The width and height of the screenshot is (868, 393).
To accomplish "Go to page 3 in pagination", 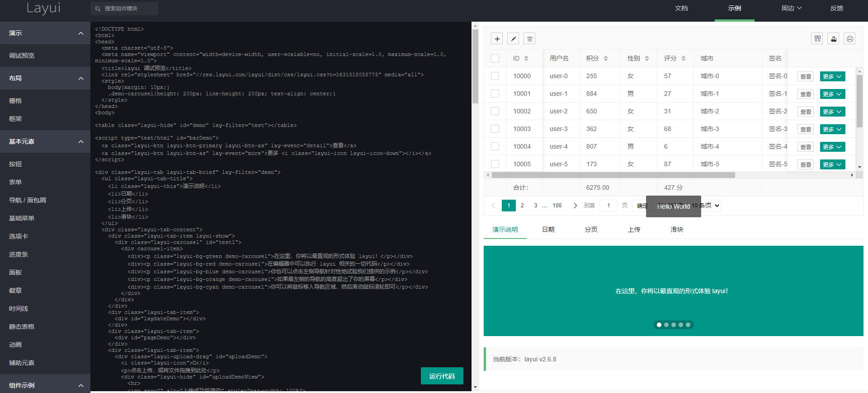I will pyautogui.click(x=536, y=206).
